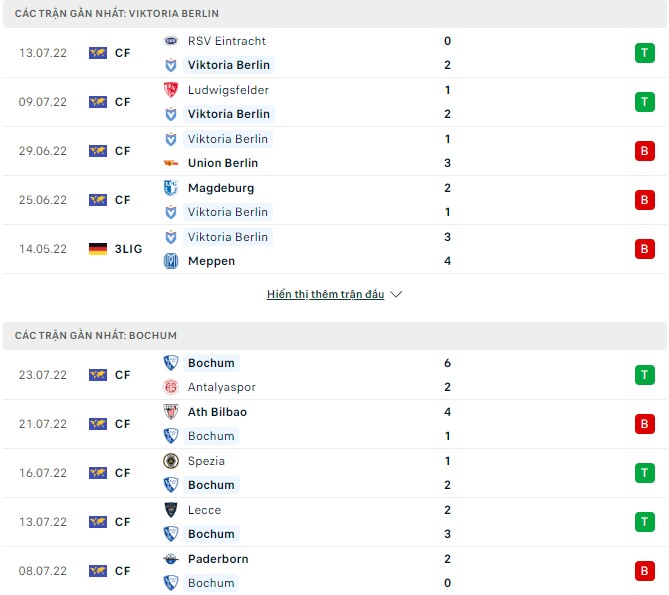The height and width of the screenshot is (595, 669).
Task: Click the RSV Eintracht team crest
Action: tap(170, 41)
